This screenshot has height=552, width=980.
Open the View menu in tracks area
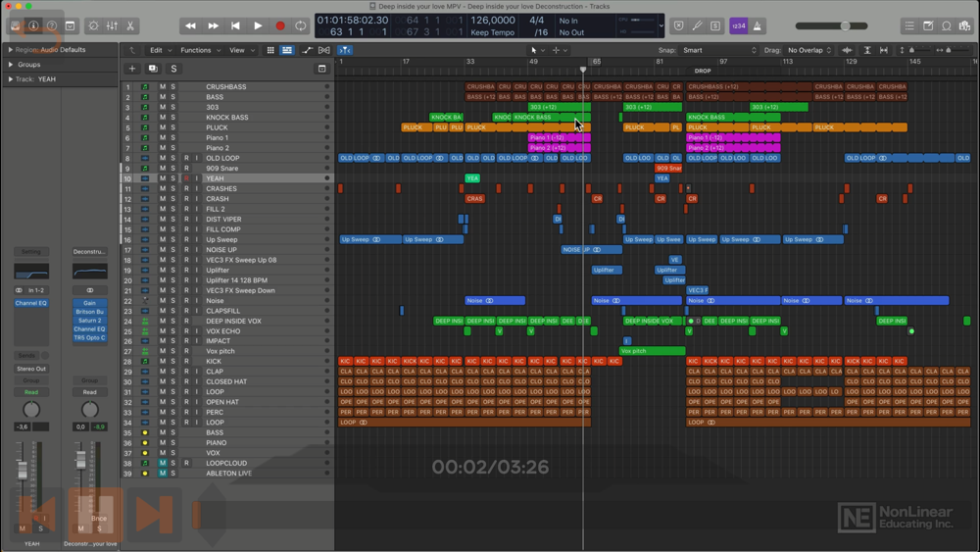(x=242, y=50)
